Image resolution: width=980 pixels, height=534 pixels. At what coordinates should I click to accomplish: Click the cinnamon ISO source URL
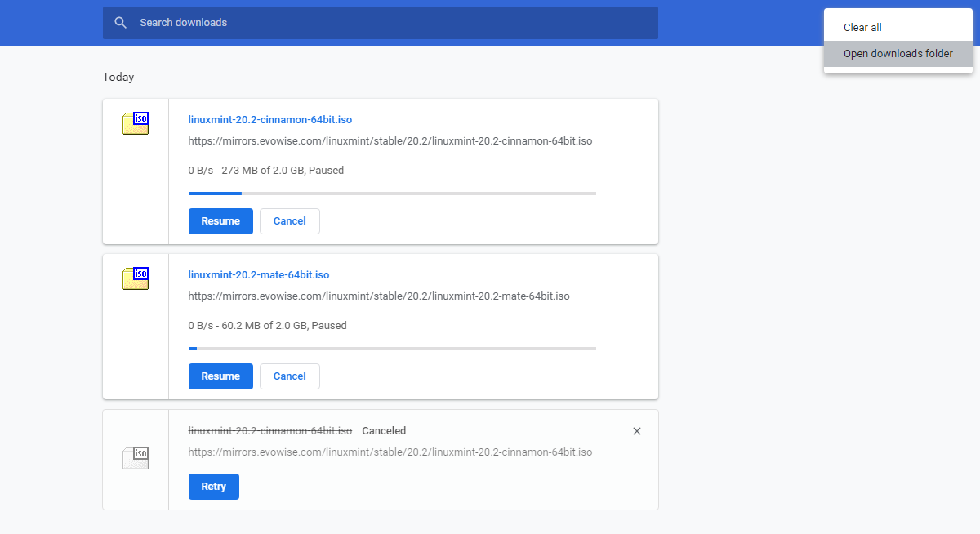pyautogui.click(x=390, y=141)
